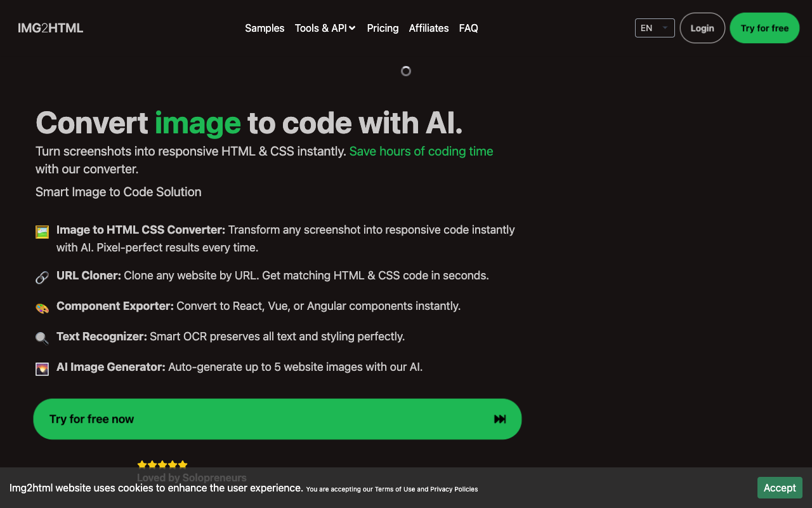Click the Convert image to code with AI heading
The image size is (812, 508).
click(x=249, y=123)
